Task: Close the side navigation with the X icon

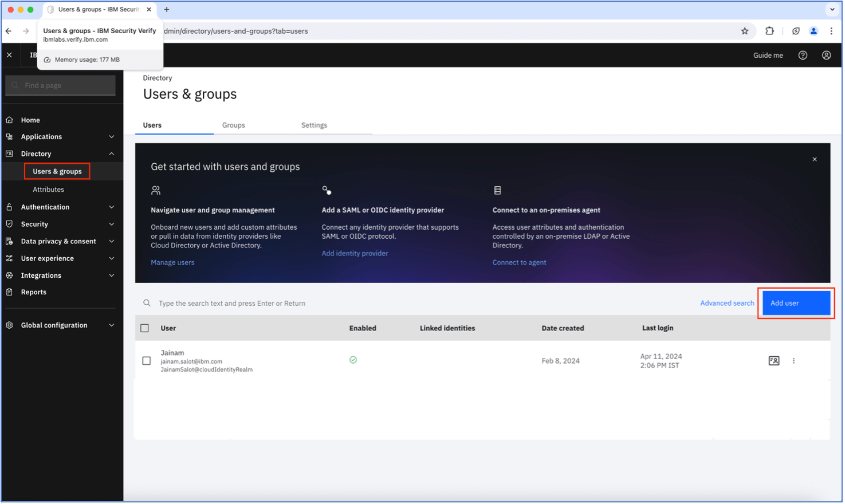Action: click(9, 55)
